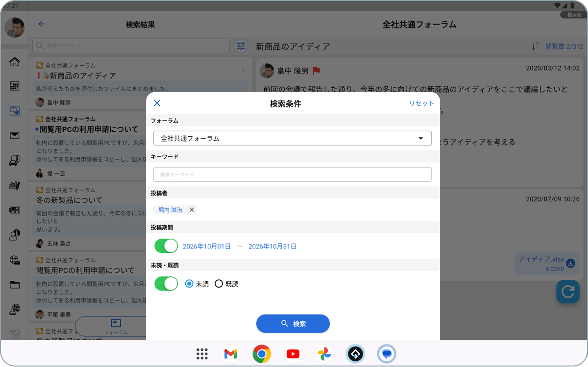588x367 pixels.
Task: Open the home icon in sidebar
Action: pos(15,61)
